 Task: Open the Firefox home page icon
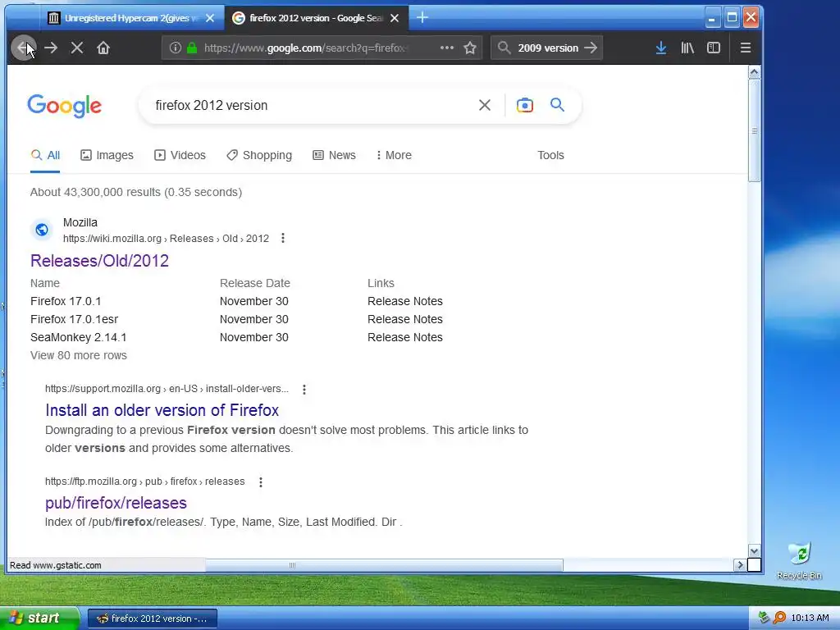pos(103,48)
